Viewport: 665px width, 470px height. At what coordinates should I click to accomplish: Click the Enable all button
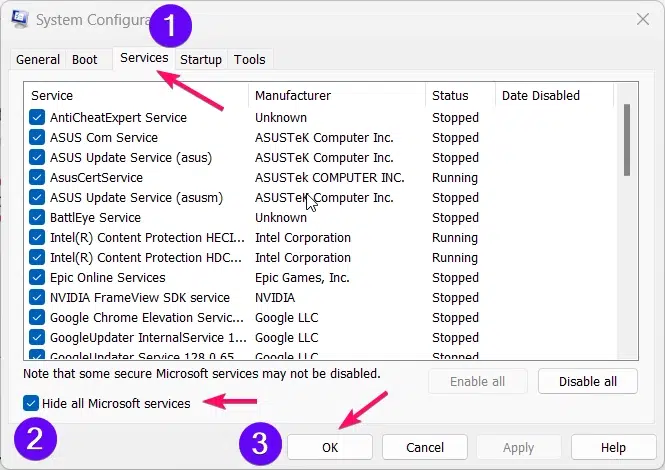pyautogui.click(x=478, y=381)
